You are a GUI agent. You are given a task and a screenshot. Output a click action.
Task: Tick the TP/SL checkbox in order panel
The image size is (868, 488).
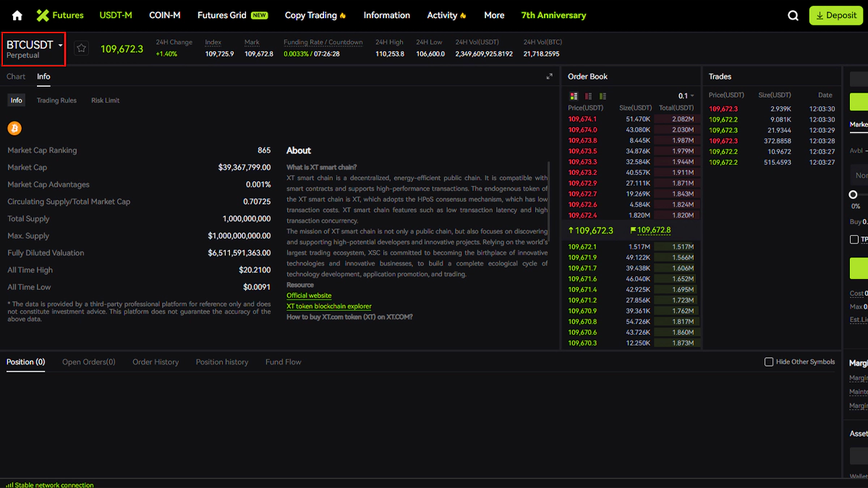[854, 239]
